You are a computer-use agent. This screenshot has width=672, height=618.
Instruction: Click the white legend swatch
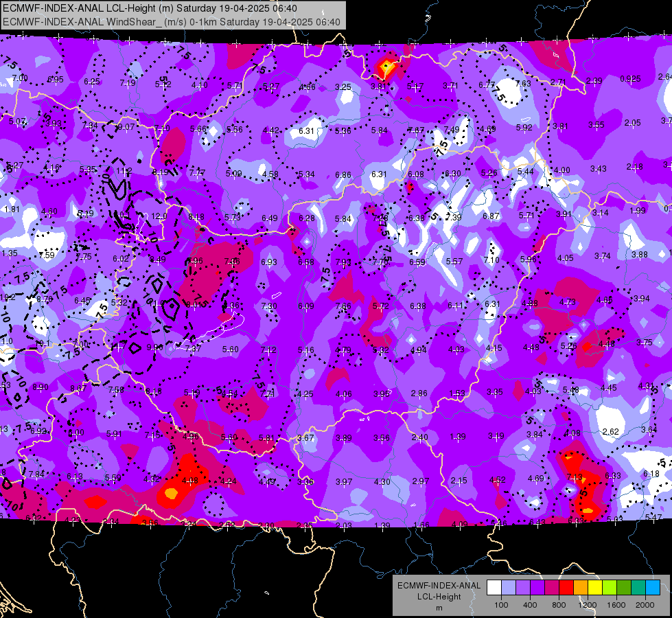click(494, 588)
